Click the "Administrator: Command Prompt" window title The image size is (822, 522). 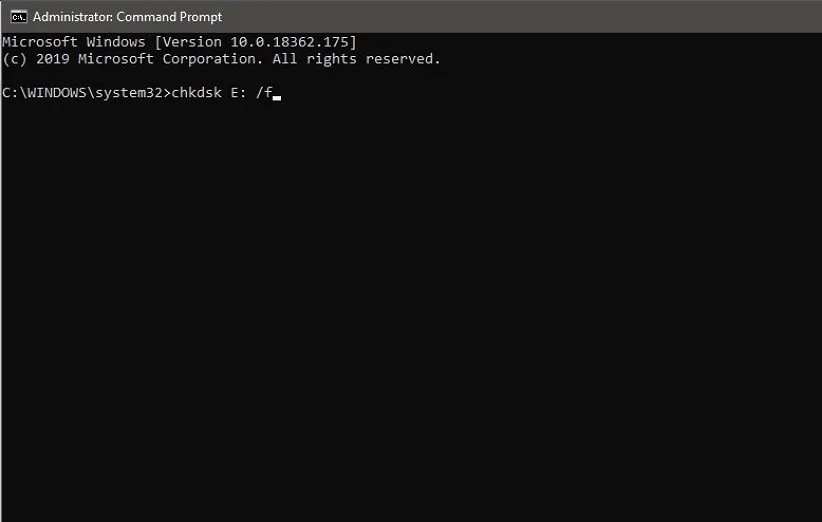127,17
